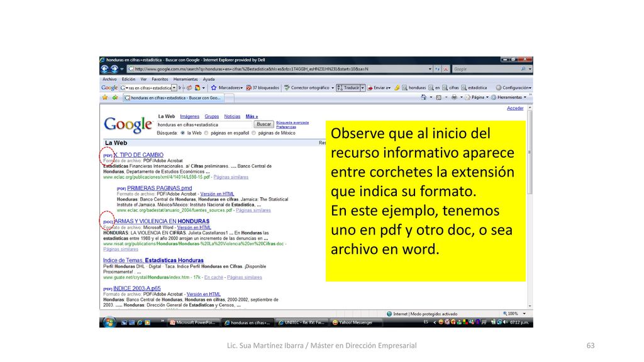This screenshot has height=362, width=644.
Task: Click the Google search query input field
Action: [x=204, y=124]
